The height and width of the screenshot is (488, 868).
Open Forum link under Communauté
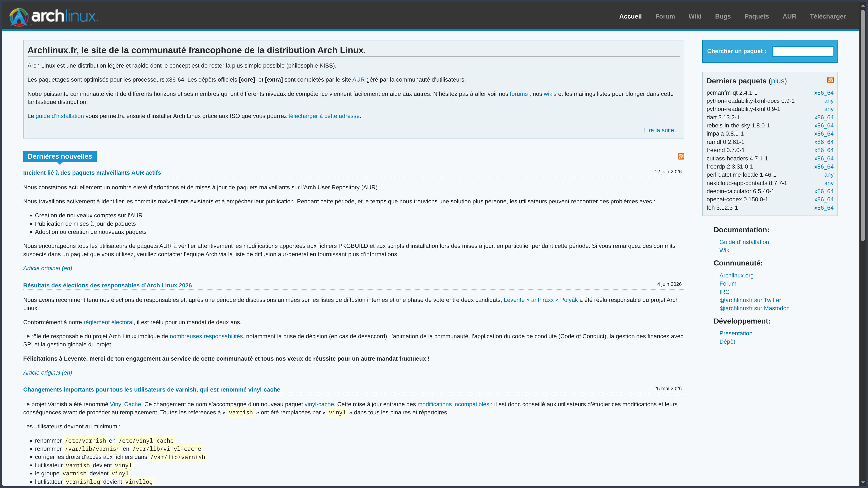tap(728, 284)
